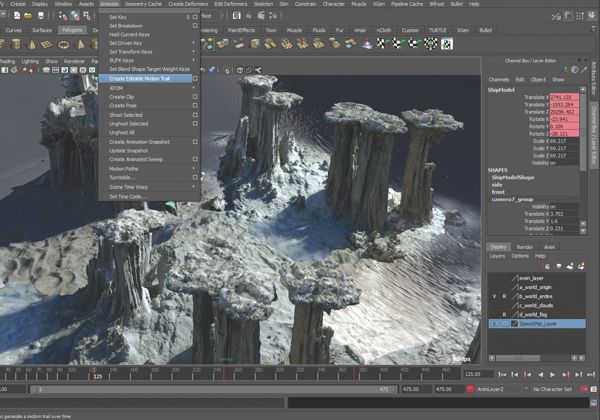The width and height of the screenshot is (600, 420).
Task: Click the frame 125 marker on timeline
Action: [93, 374]
